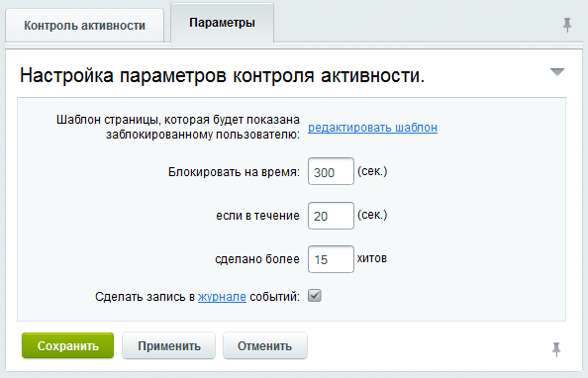The image size is (588, 378).
Task: Click the Блокировать на время label
Action: (234, 172)
